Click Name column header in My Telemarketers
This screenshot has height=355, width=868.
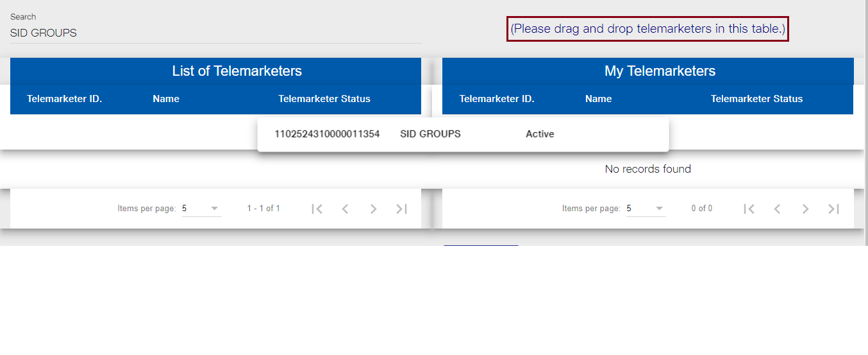pos(599,99)
